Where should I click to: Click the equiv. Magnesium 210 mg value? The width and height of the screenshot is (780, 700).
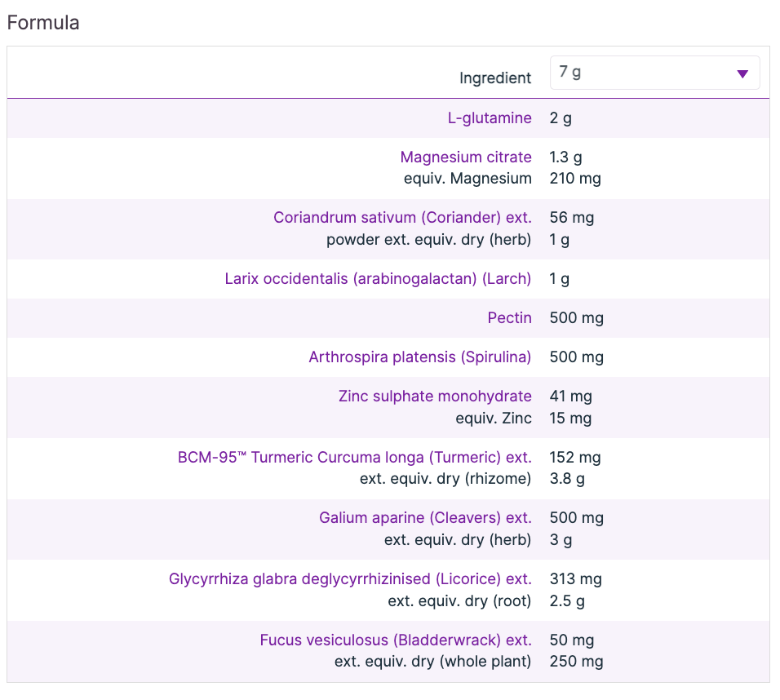pos(575,179)
